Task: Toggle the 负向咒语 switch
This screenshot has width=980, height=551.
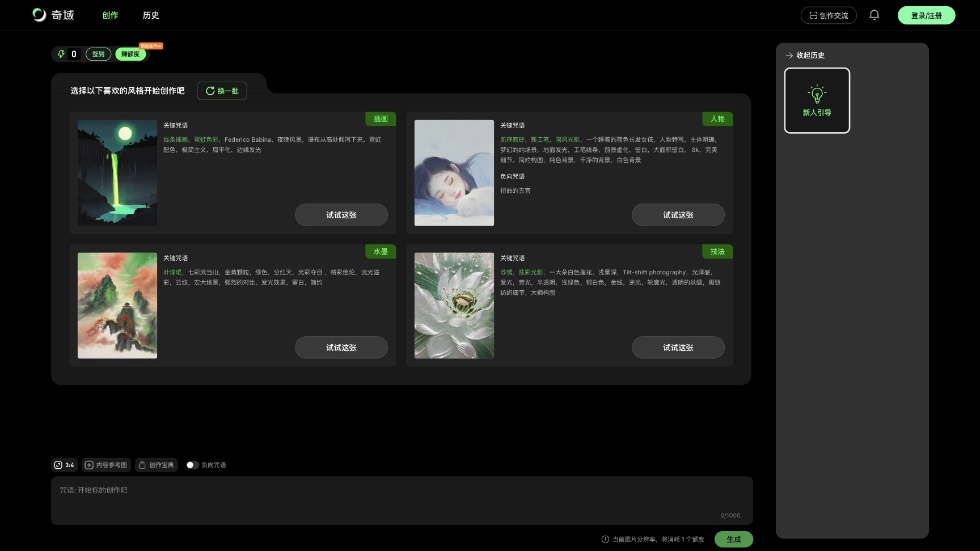Action: pos(192,465)
